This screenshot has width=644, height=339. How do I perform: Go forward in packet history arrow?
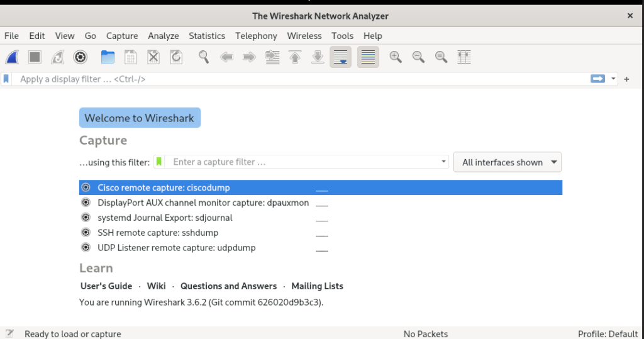(x=249, y=57)
